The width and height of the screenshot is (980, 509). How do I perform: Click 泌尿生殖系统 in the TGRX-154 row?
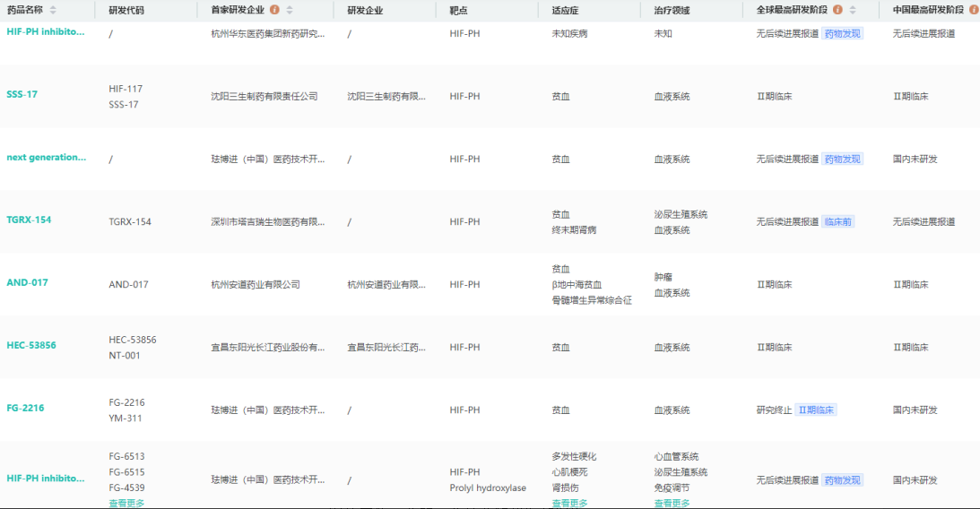(681, 214)
